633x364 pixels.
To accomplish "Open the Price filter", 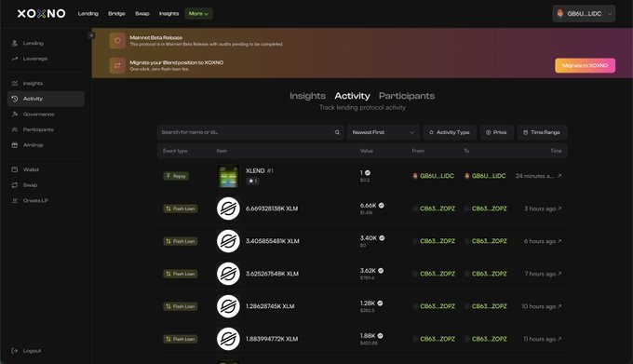I will pos(496,132).
